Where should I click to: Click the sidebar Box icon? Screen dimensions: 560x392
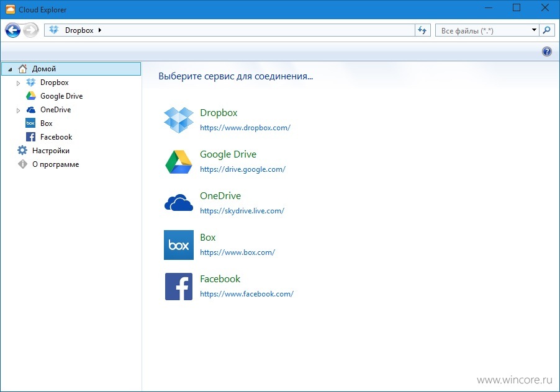point(30,123)
